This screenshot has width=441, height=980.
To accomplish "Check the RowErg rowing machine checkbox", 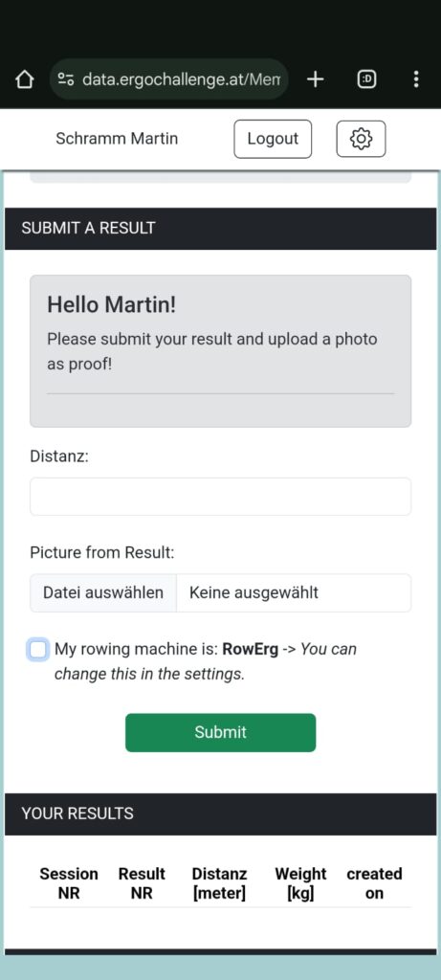I will click(38, 650).
